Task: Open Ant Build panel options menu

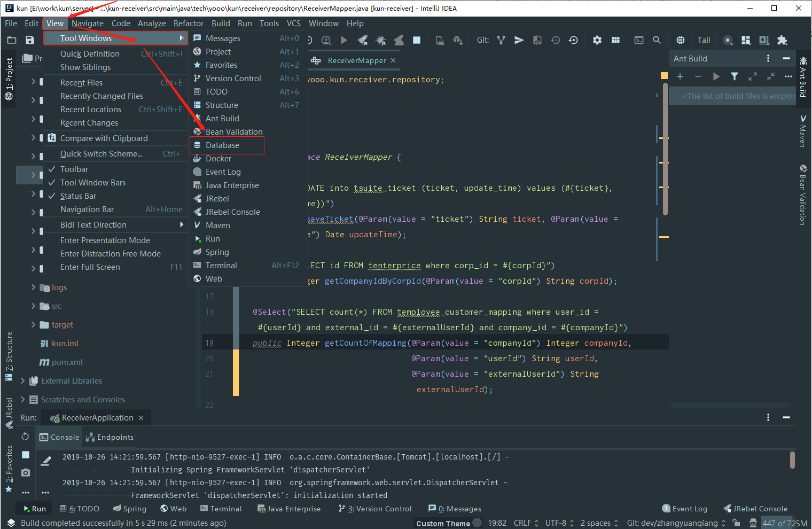Action: 768,58
